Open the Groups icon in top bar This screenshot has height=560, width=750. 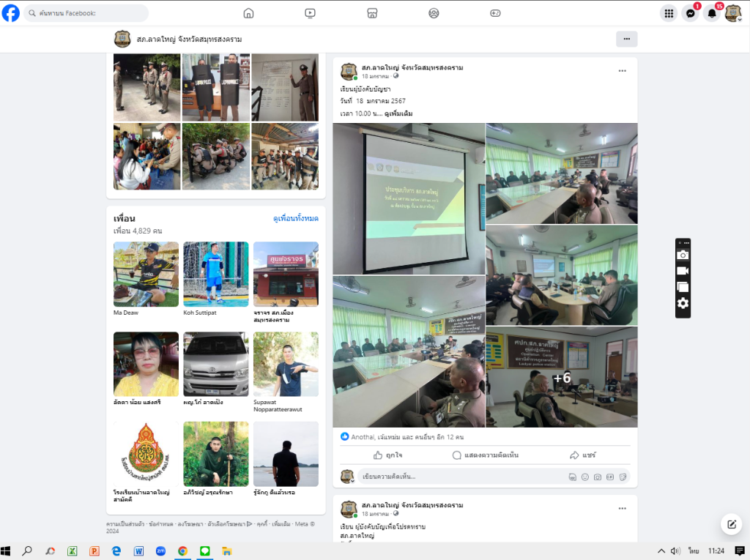tap(434, 13)
